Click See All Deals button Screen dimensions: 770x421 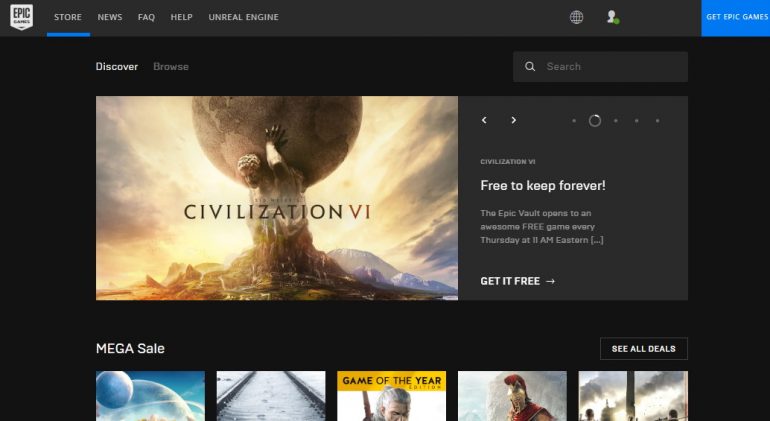[x=644, y=349]
